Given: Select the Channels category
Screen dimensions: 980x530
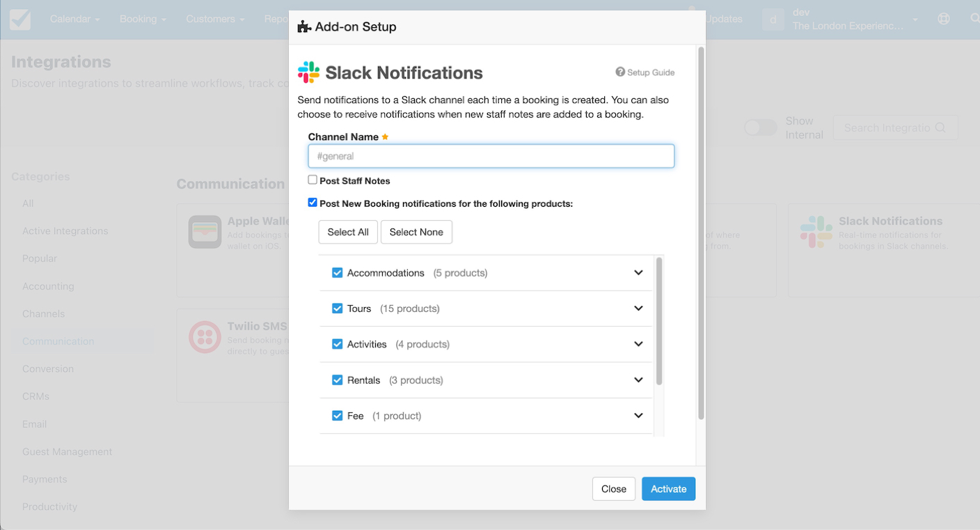Looking at the screenshot, I should click(x=43, y=314).
